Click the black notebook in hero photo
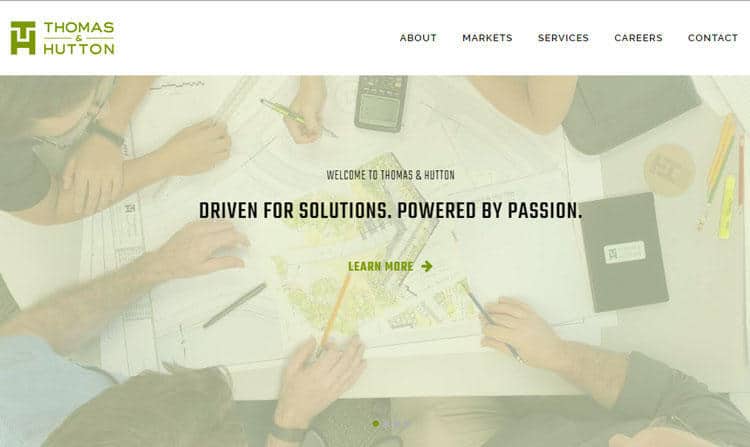Screen dimensions: 750x447 pyautogui.click(x=623, y=252)
